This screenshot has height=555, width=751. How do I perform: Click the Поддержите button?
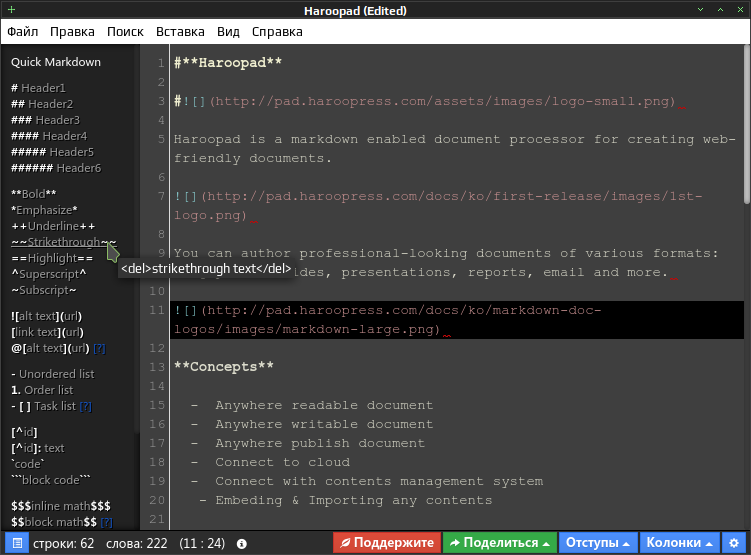tap(387, 543)
